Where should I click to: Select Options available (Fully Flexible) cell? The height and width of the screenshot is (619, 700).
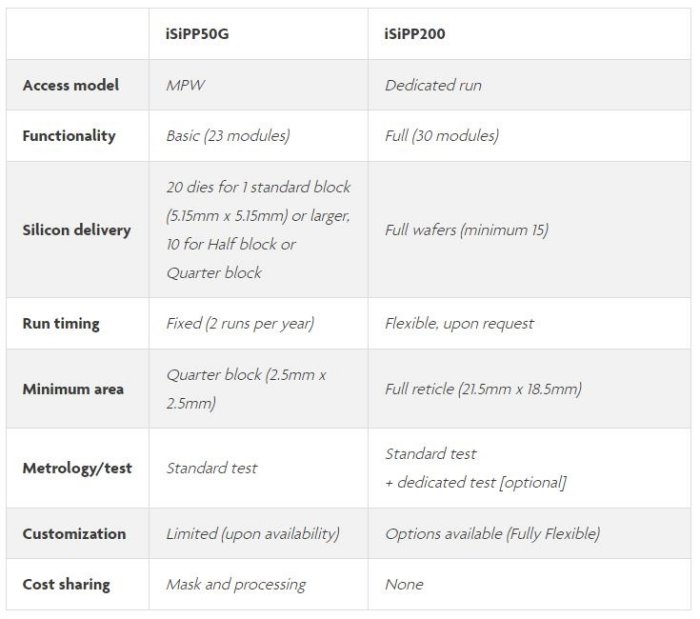492,534
